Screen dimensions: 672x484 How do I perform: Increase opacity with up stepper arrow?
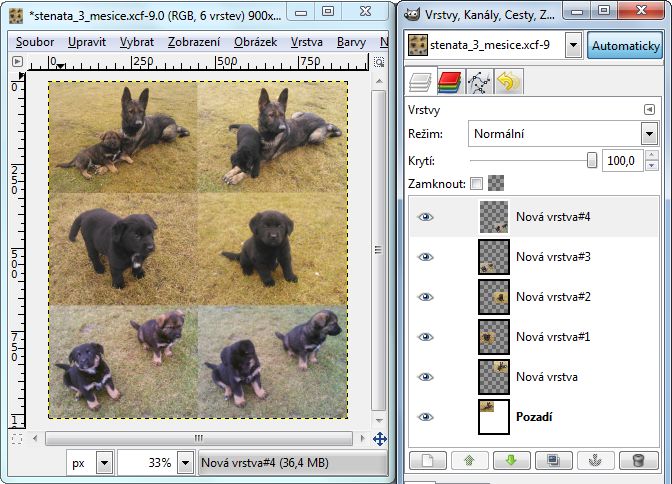coord(651,156)
